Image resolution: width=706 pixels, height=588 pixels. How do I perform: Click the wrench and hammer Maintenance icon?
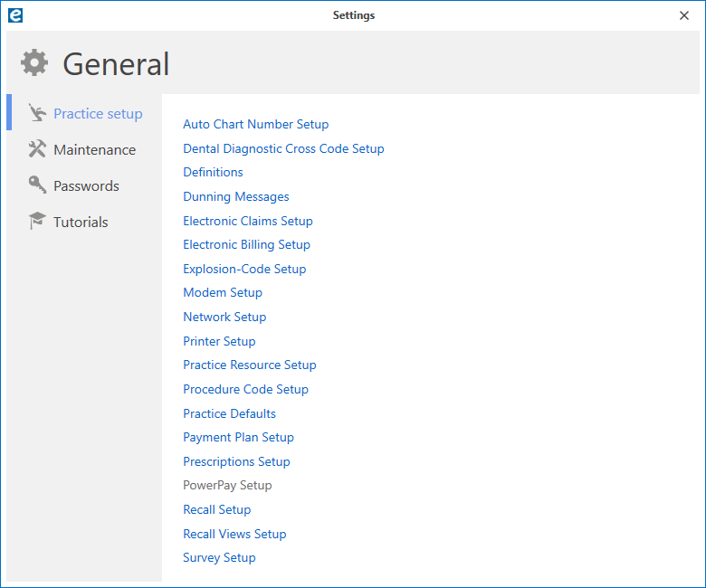(37, 149)
